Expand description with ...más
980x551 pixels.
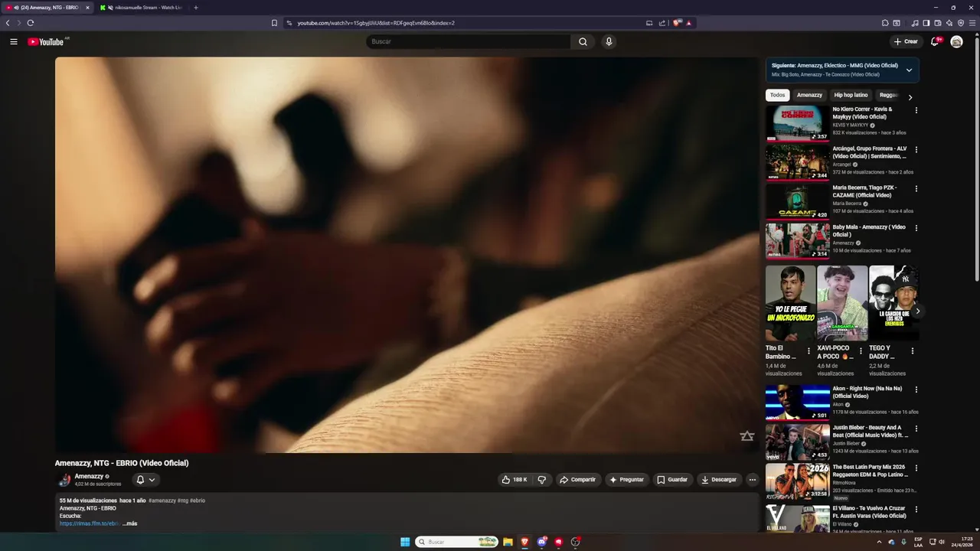[x=130, y=523]
